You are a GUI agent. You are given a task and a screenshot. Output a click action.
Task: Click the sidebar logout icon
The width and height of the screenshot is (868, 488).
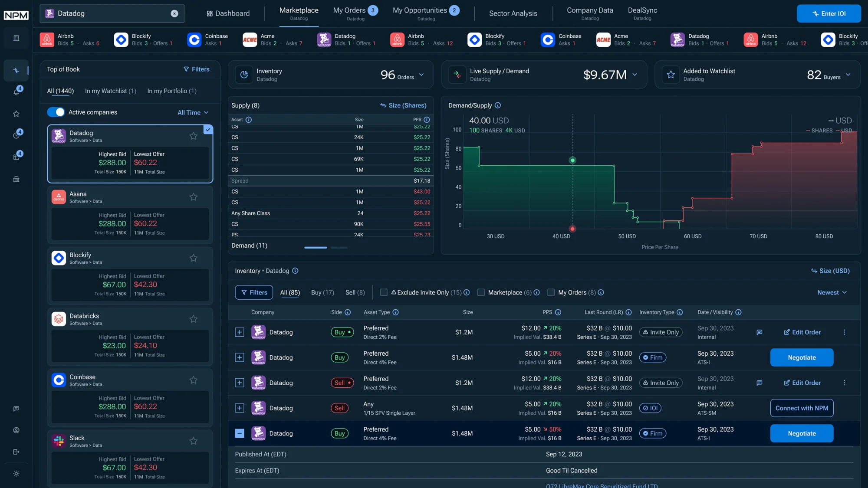tap(16, 452)
